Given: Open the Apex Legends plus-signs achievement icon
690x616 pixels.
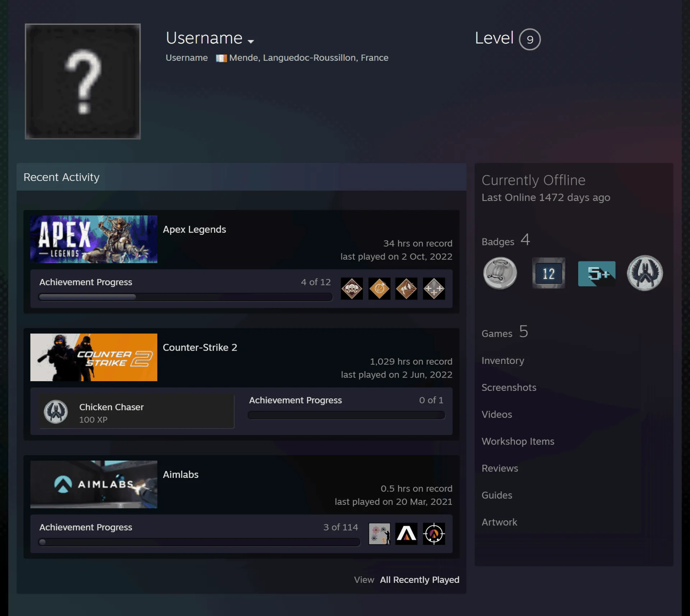Looking at the screenshot, I should [434, 288].
